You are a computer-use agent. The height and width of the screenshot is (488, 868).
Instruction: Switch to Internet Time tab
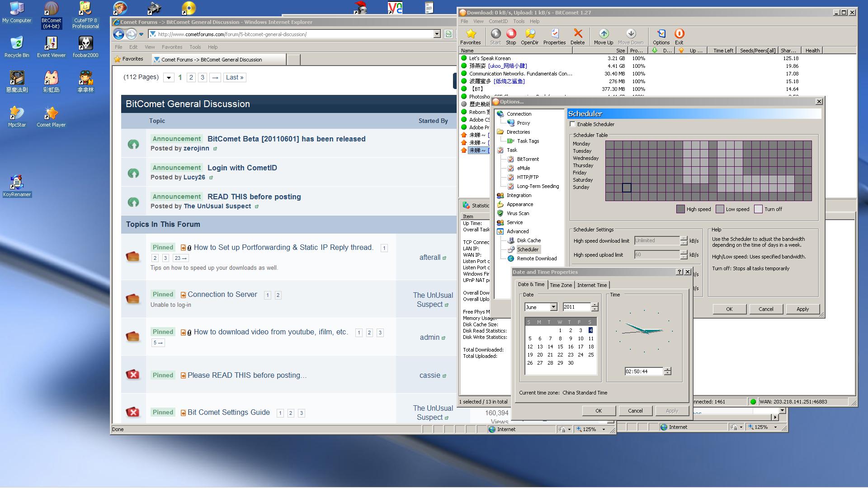point(592,285)
